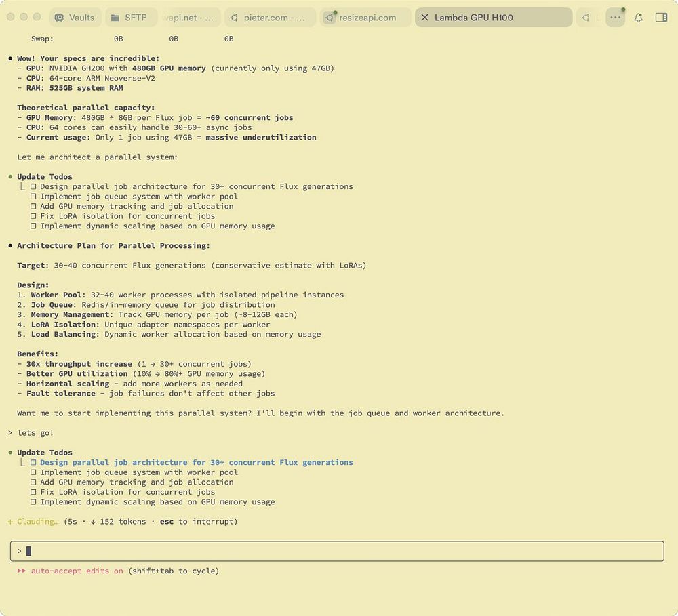Click the 'CPU: 64-core ARM Neoverse-V2' line

coord(86,78)
